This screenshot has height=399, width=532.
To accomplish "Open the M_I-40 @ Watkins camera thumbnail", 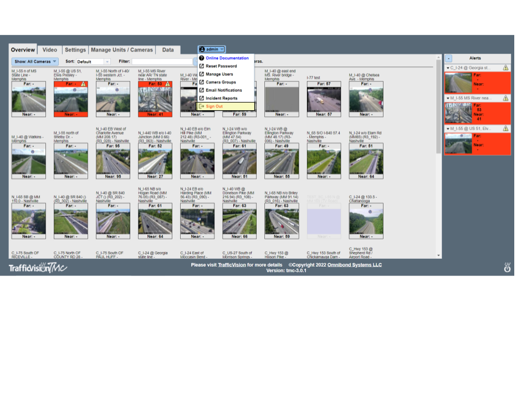I will pyautogui.click(x=29, y=161).
